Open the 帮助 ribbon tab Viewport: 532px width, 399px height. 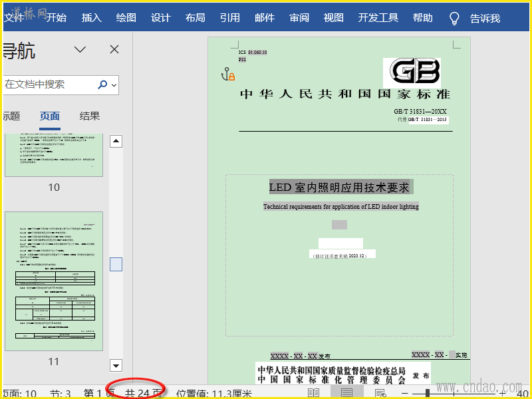tap(423, 18)
